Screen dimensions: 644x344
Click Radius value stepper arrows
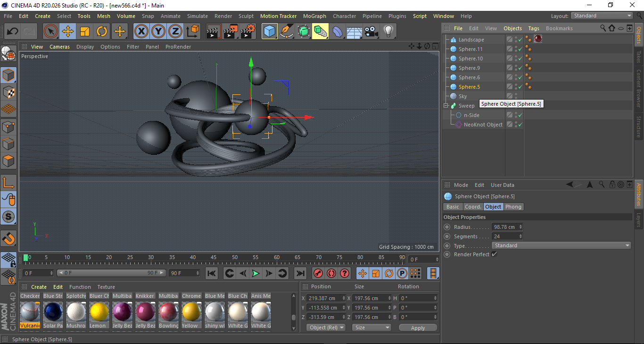tap(520, 227)
